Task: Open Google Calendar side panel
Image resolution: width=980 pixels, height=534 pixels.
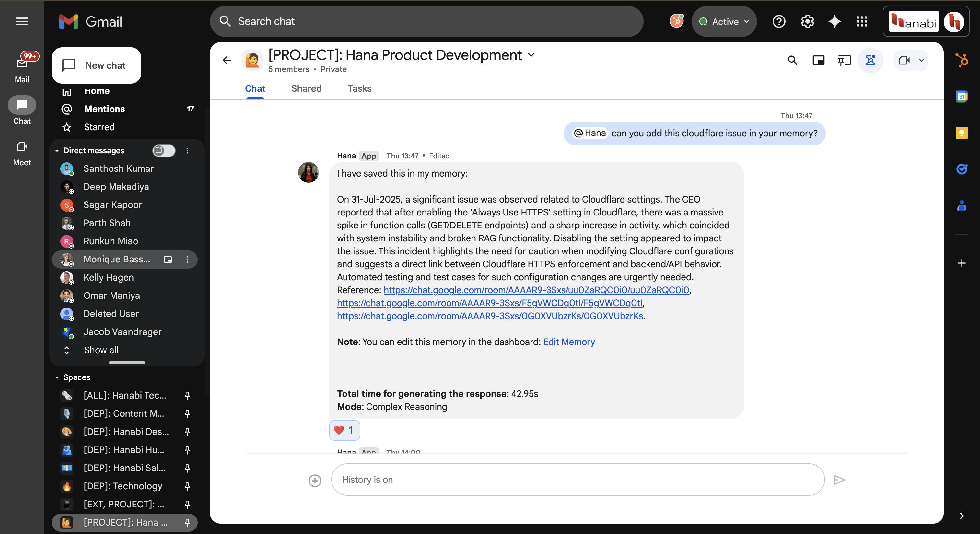Action: pos(962,96)
